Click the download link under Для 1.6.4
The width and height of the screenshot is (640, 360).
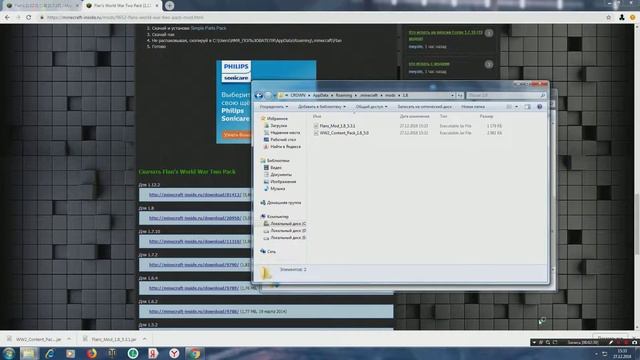(x=194, y=288)
